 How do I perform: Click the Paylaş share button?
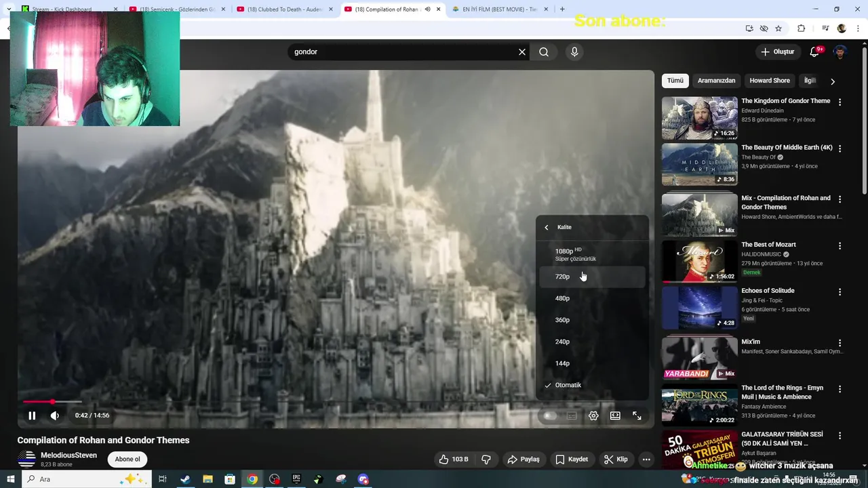(524, 460)
